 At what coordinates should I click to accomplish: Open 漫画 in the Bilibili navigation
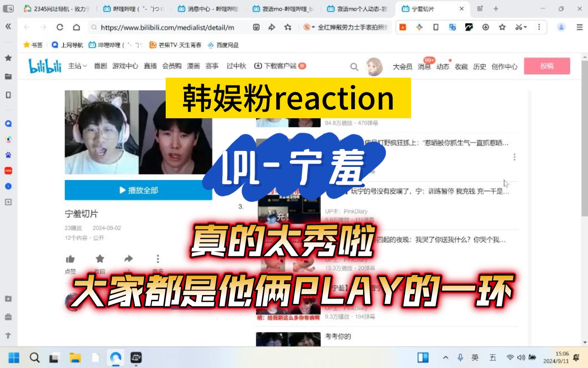tap(193, 66)
